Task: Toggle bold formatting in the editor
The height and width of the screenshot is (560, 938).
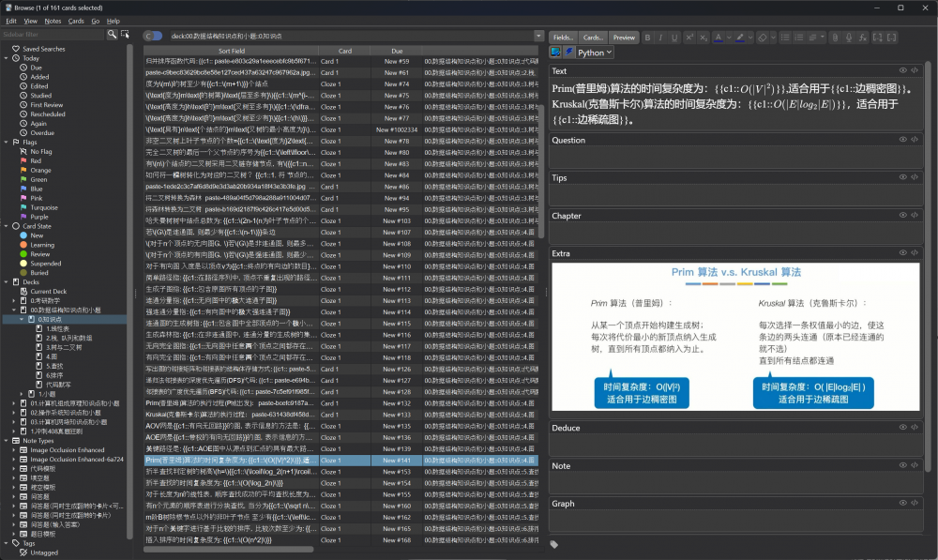Action: click(x=647, y=38)
